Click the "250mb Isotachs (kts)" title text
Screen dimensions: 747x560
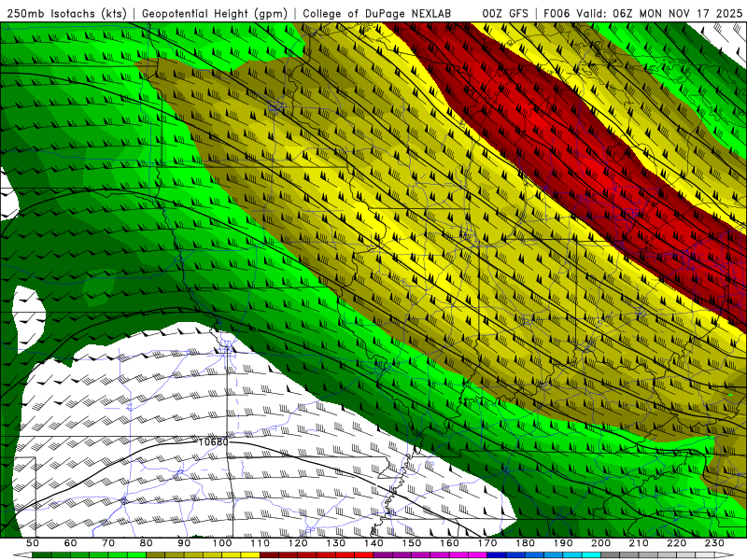click(66, 13)
